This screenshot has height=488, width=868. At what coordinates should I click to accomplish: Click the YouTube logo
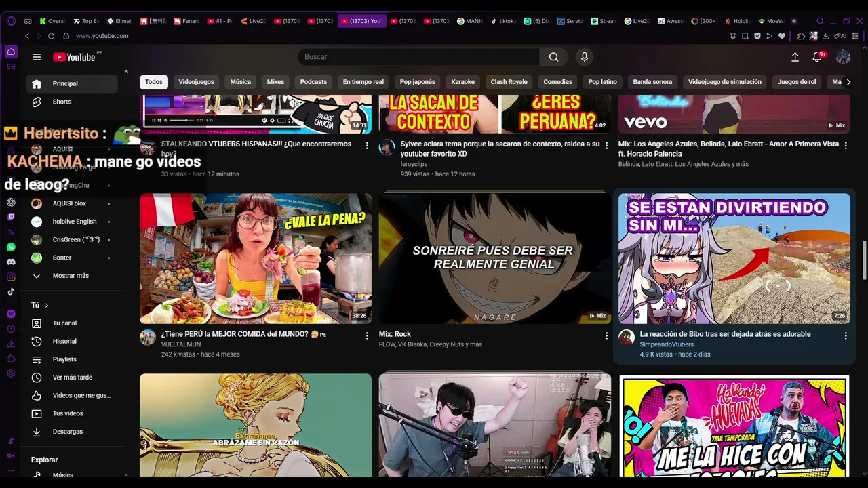(x=75, y=57)
